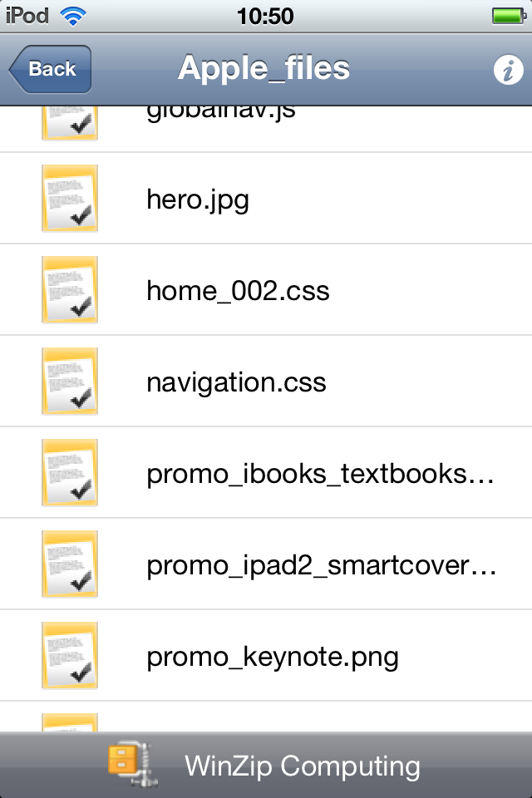The image size is (532, 798).
Task: Click the file icon beside navigation.css
Action: (x=70, y=382)
